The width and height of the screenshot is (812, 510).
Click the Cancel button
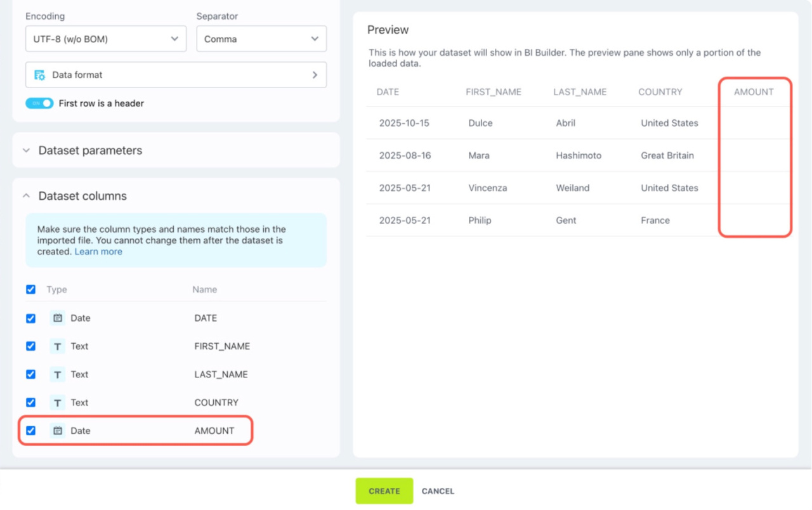[x=438, y=491]
